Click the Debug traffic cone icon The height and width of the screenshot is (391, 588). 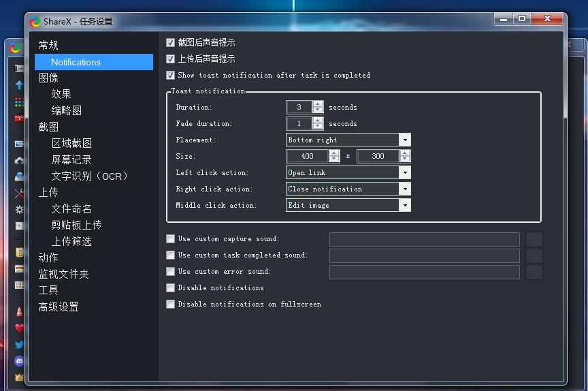[x=19, y=311]
